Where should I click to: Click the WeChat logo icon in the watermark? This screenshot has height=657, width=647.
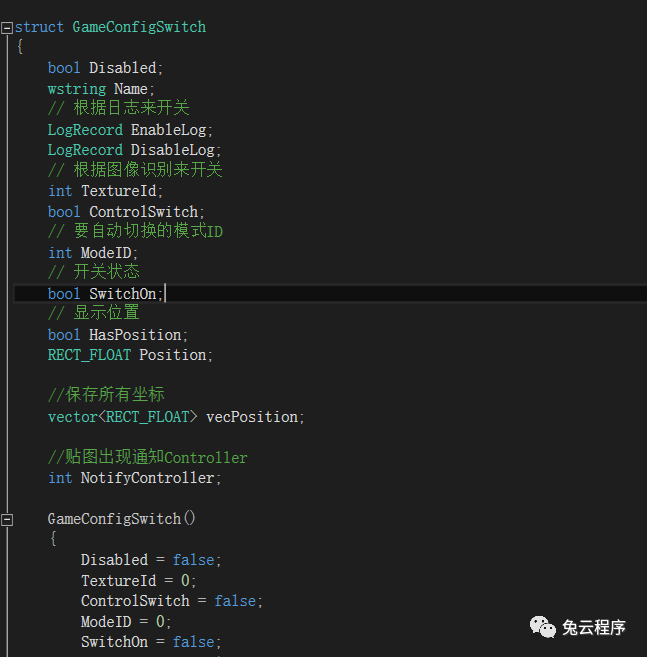coord(543,627)
